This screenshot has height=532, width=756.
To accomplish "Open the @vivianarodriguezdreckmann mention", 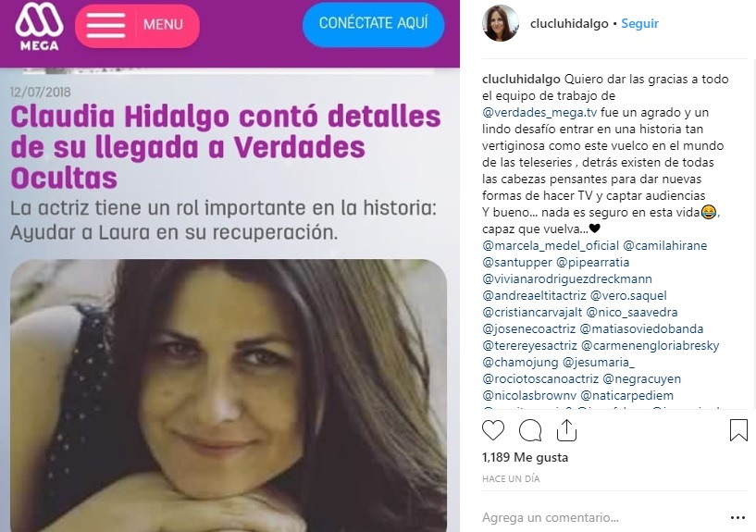I will pos(567,279).
